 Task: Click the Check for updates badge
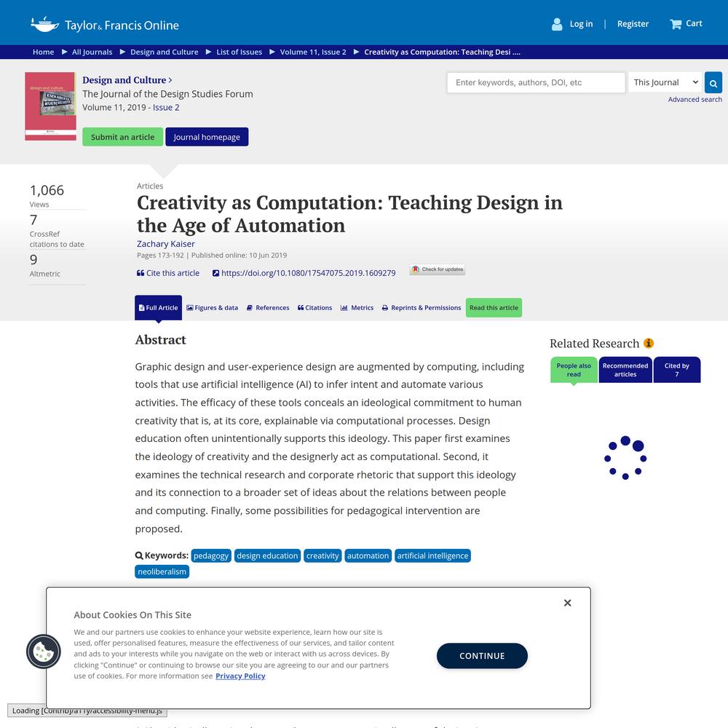click(437, 269)
